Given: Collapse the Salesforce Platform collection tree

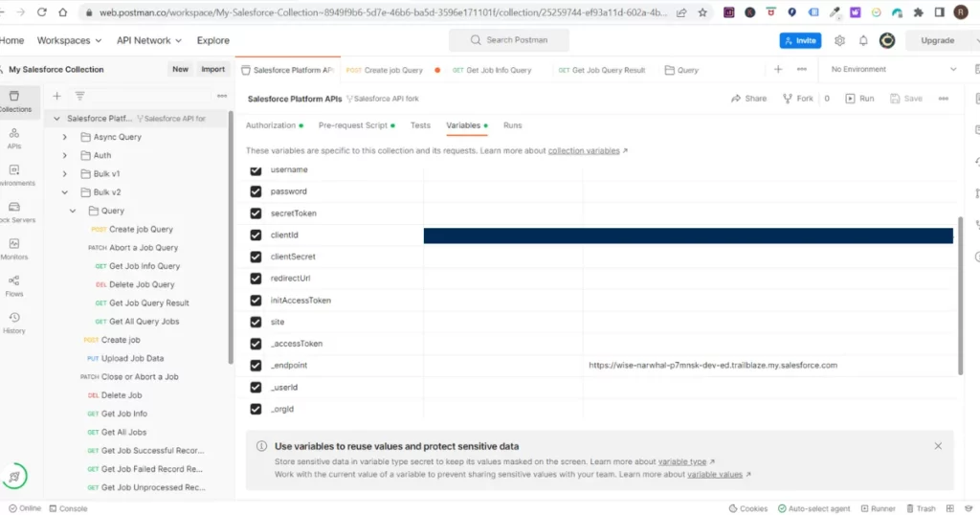Looking at the screenshot, I should coord(56,118).
